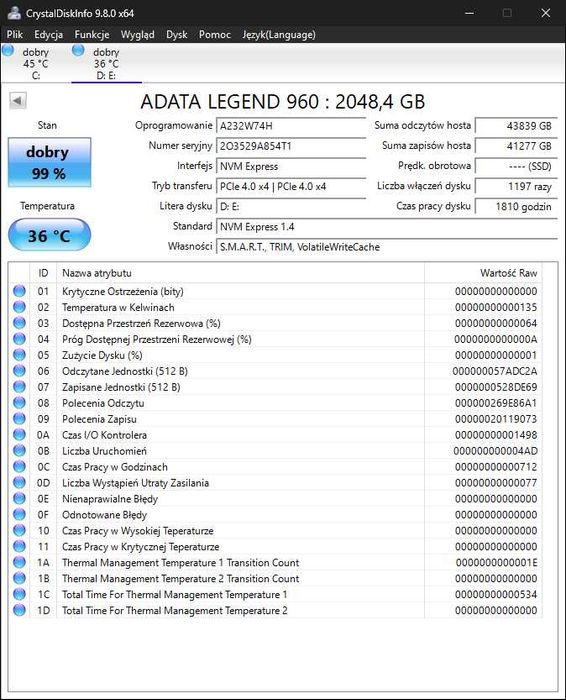This screenshot has height=700, width=566.
Task: Click the Oprogramowanie field A232W74H
Action: tap(291, 126)
